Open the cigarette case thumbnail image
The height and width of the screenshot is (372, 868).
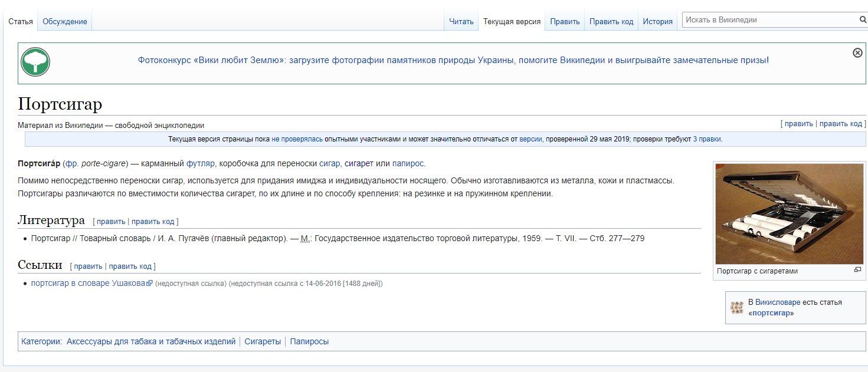click(789, 214)
